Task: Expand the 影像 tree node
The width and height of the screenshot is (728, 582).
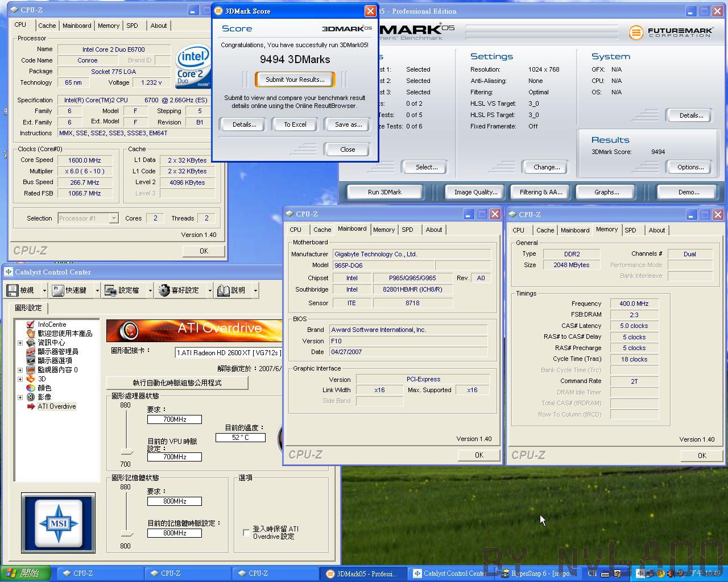Action: click(x=20, y=397)
